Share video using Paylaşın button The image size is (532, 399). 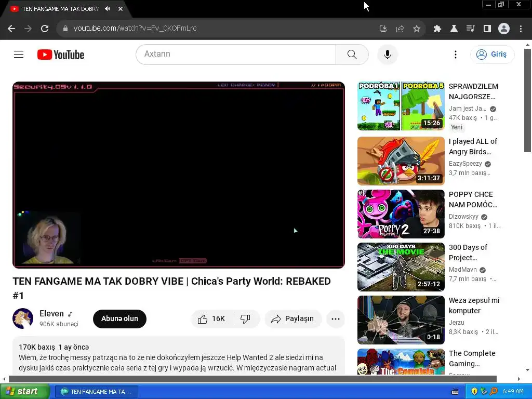point(293,318)
